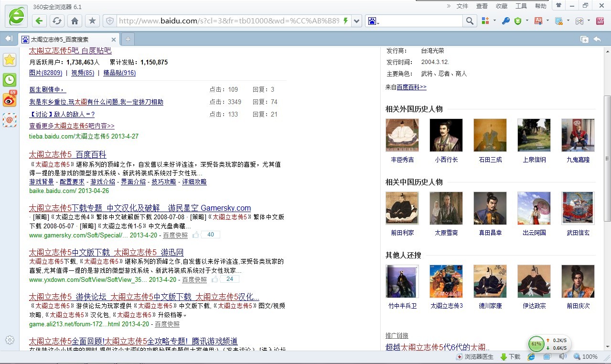Click the security shield icon in address bar
This screenshot has height=364, width=611.
[x=110, y=21]
